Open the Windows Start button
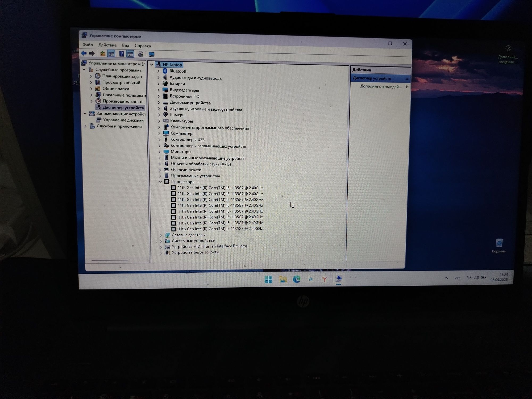 point(268,279)
